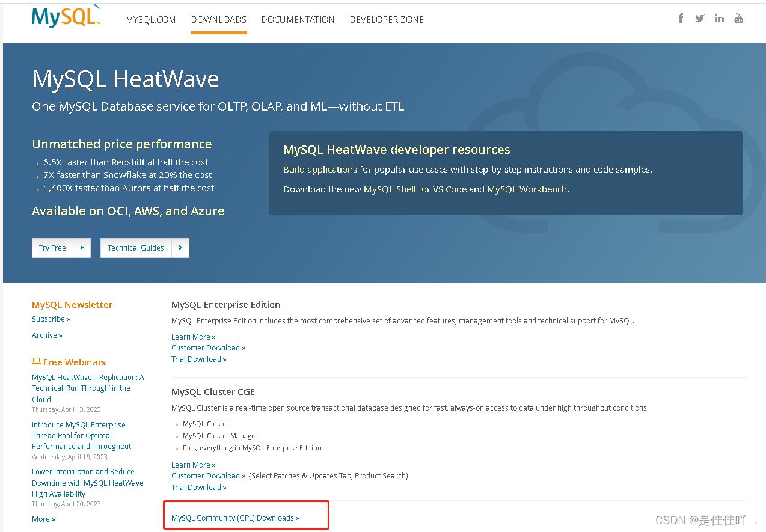Click 'Unmatched price performance' heading

pos(122,144)
